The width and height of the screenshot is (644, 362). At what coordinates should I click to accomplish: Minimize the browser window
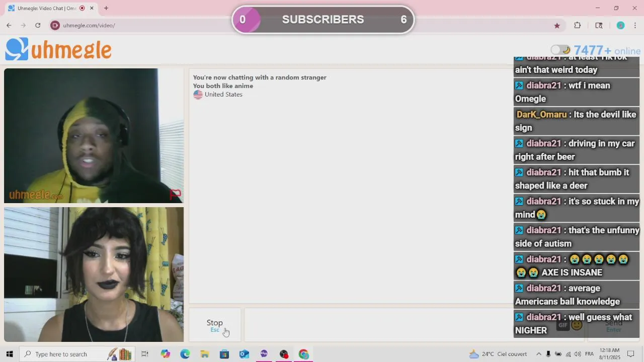598,8
